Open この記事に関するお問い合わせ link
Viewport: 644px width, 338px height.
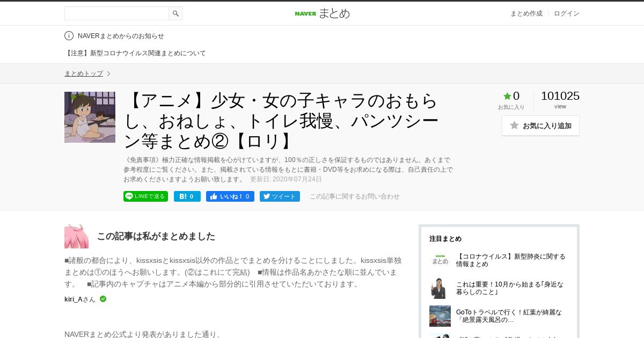[x=355, y=196]
